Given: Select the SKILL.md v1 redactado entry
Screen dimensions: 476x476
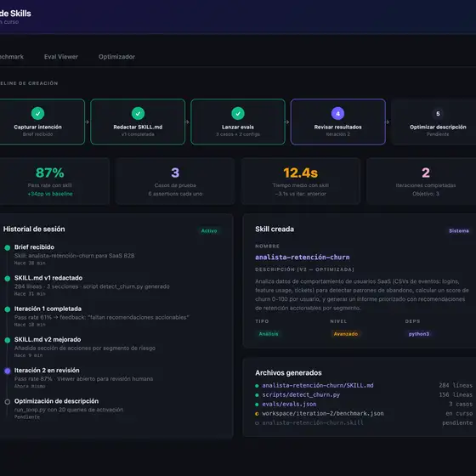Looking at the screenshot, I should tap(92, 286).
